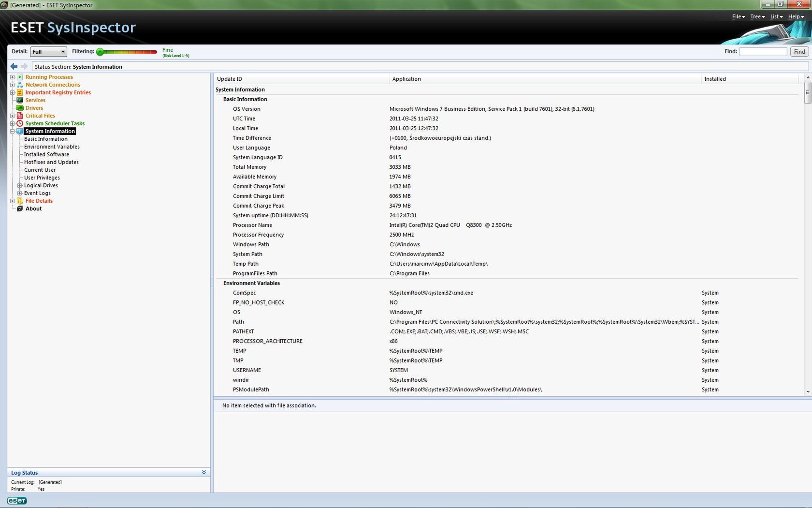Click into the Find text field
Viewport: 812px width, 508px height.
763,51
